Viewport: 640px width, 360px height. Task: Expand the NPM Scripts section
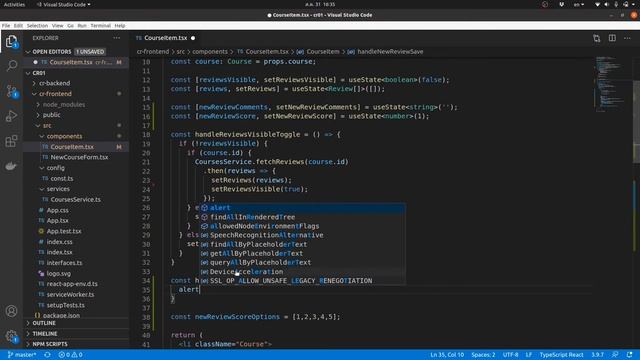(76, 344)
